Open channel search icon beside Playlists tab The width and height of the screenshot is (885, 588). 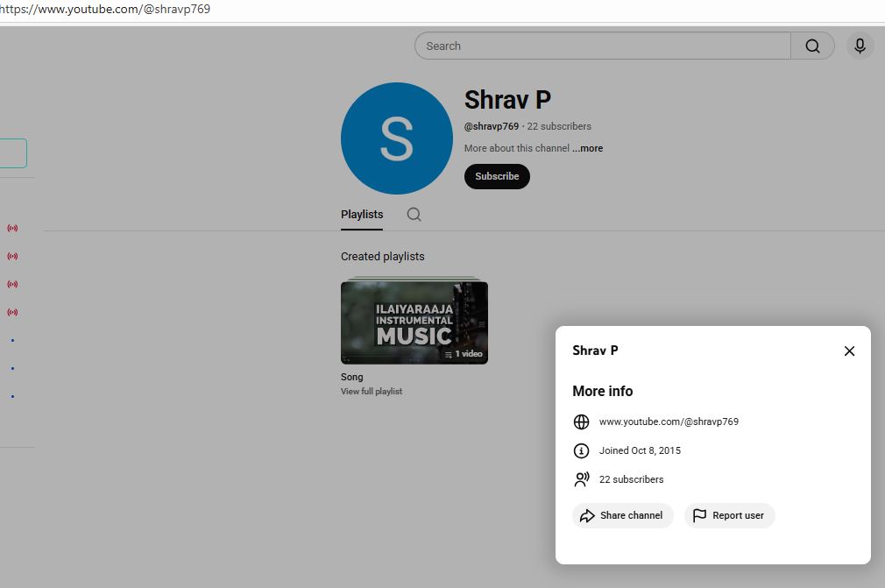point(414,215)
